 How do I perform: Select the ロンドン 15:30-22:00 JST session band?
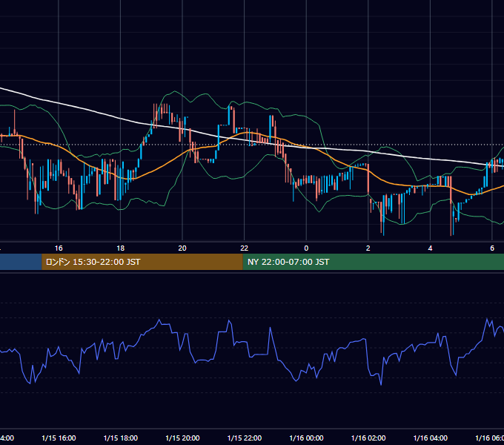point(142,262)
